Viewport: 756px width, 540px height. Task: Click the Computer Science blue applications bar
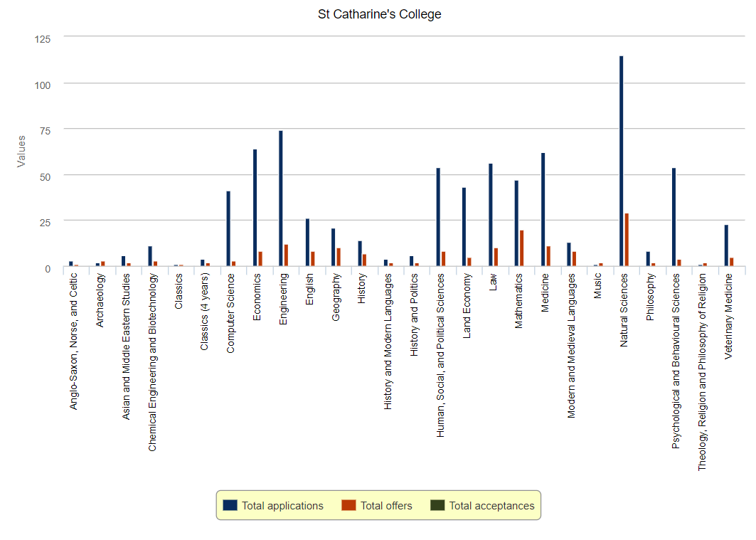(228, 228)
